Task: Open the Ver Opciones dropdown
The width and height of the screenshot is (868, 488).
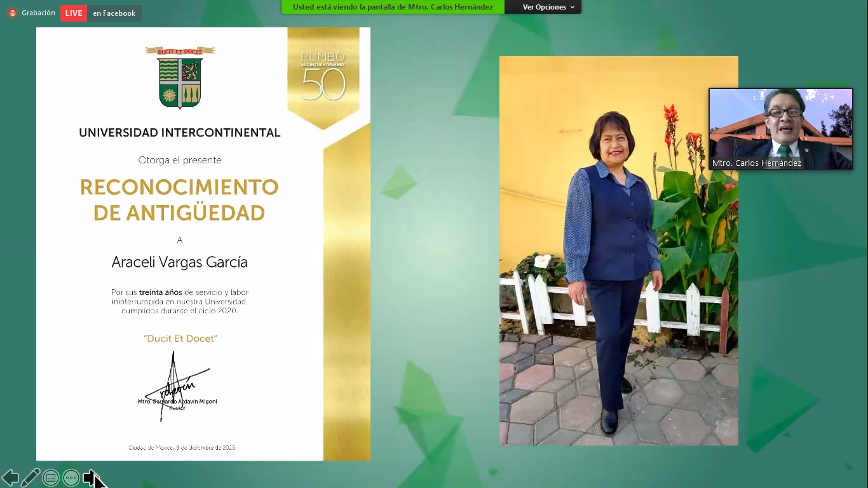Action: [x=548, y=7]
